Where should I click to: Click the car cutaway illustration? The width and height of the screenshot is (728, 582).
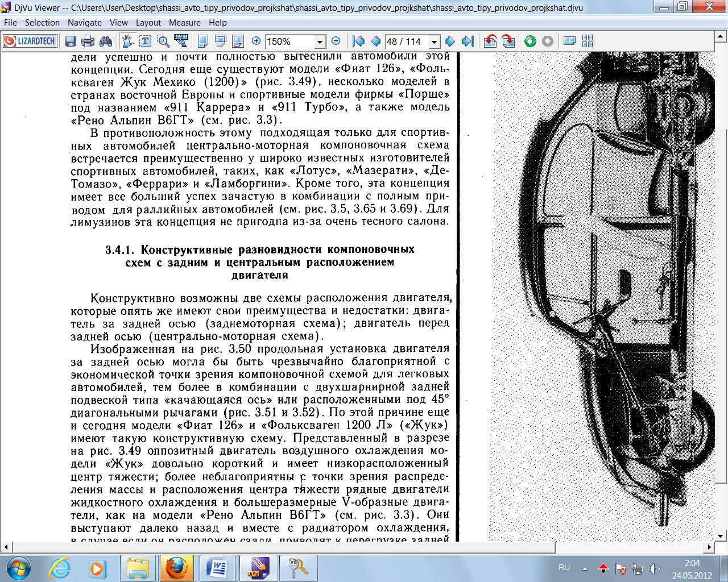point(617,290)
